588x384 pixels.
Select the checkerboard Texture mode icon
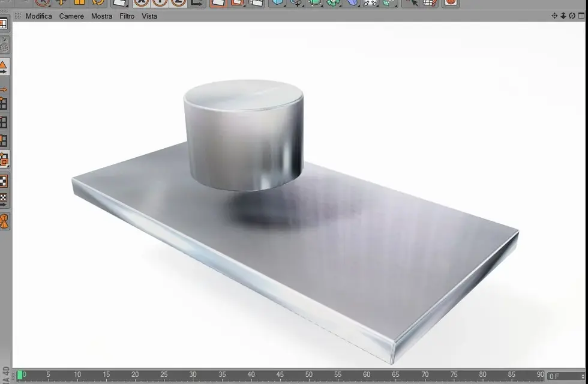click(4, 180)
